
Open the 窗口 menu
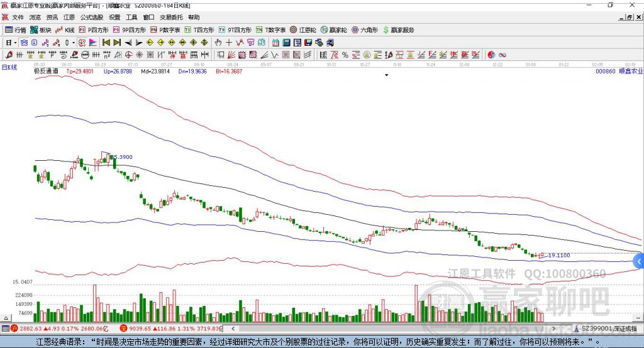click(x=148, y=17)
